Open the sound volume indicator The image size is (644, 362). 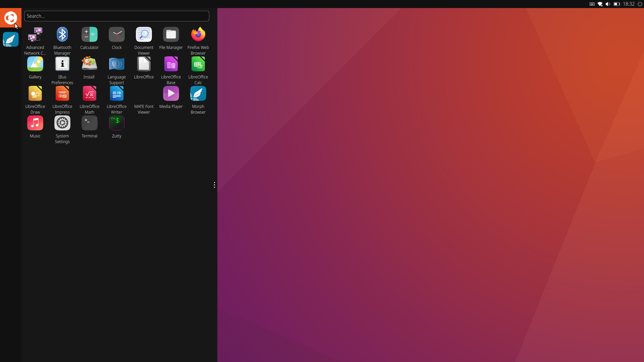click(x=608, y=4)
